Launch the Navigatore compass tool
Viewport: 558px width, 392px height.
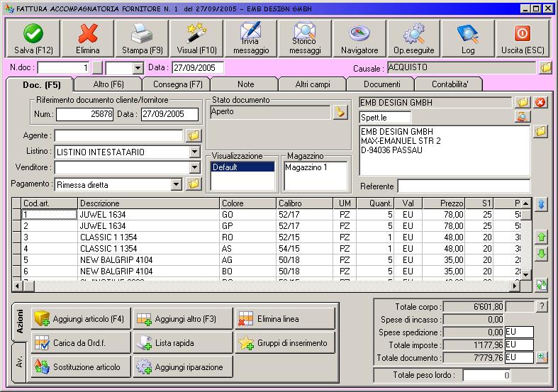pos(359,38)
